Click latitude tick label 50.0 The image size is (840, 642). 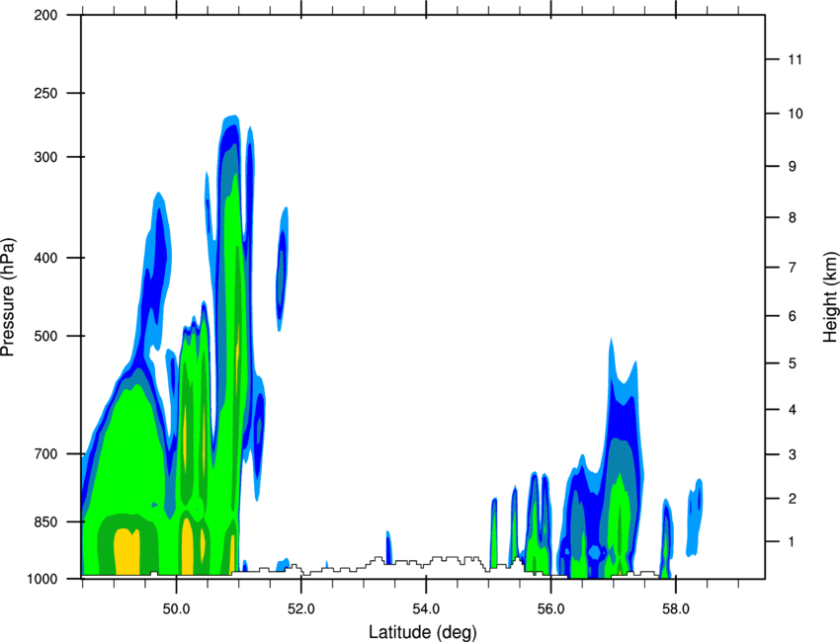coord(176,609)
